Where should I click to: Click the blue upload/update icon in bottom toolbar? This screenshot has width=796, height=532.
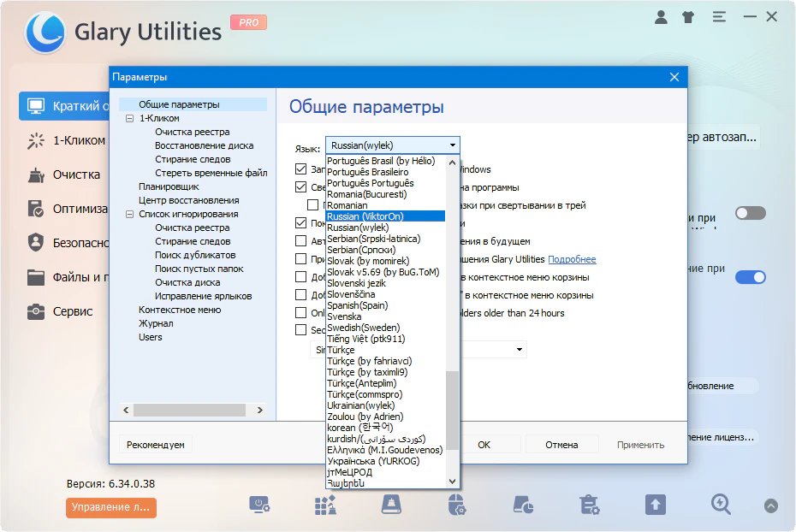click(655, 506)
